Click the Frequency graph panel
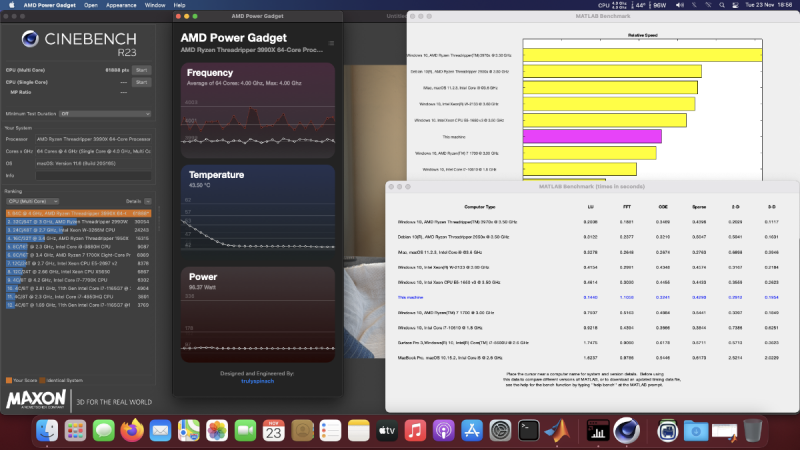This screenshot has width=800, height=450. point(258,110)
